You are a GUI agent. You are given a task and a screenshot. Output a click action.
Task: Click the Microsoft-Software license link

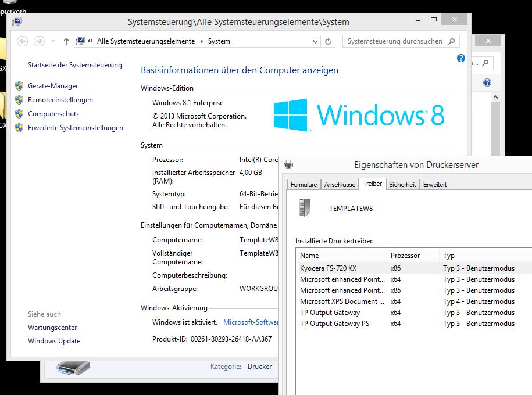click(x=251, y=322)
